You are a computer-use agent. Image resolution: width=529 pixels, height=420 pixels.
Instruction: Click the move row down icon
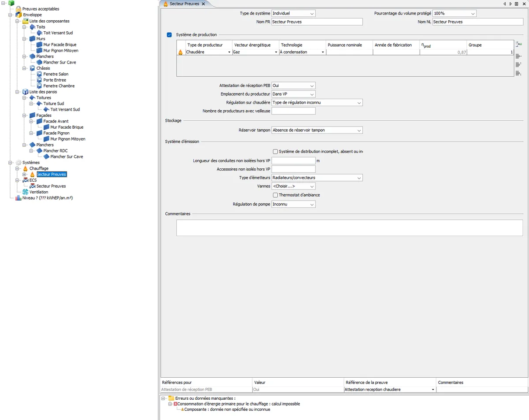coord(518,73)
